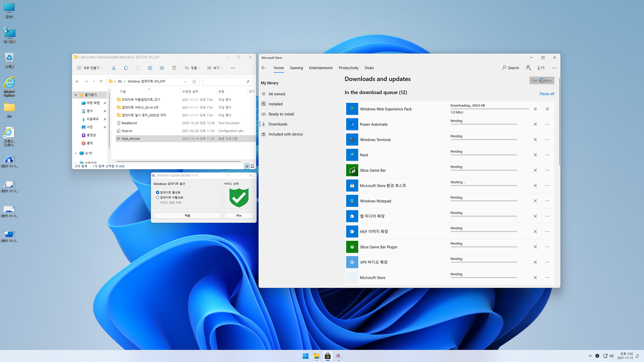Click the back arrow in File Explorer
Viewport: 644px width, 362px height.
click(x=77, y=82)
